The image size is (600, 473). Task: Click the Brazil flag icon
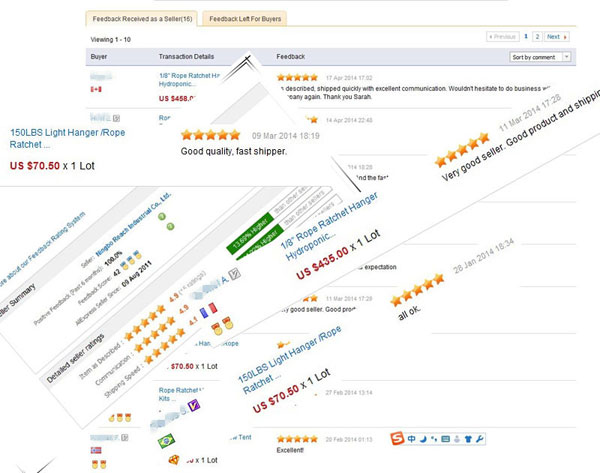coord(166,441)
